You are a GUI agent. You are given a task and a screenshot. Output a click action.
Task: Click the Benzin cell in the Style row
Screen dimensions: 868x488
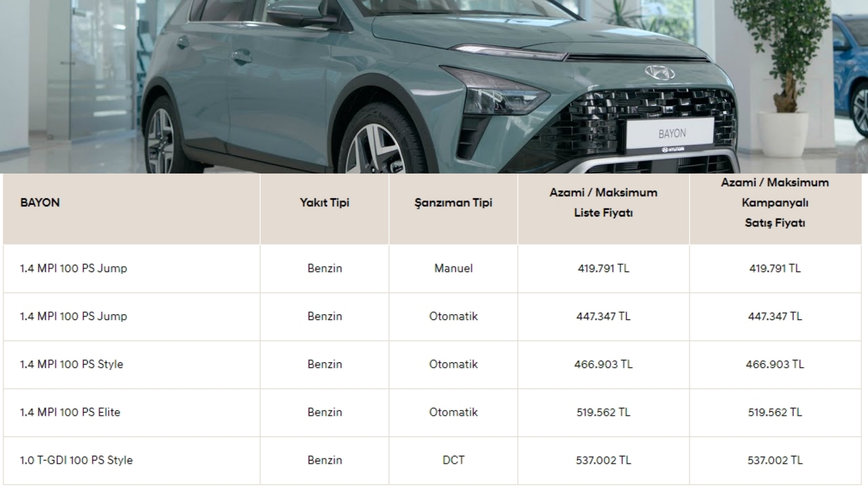coord(324,364)
